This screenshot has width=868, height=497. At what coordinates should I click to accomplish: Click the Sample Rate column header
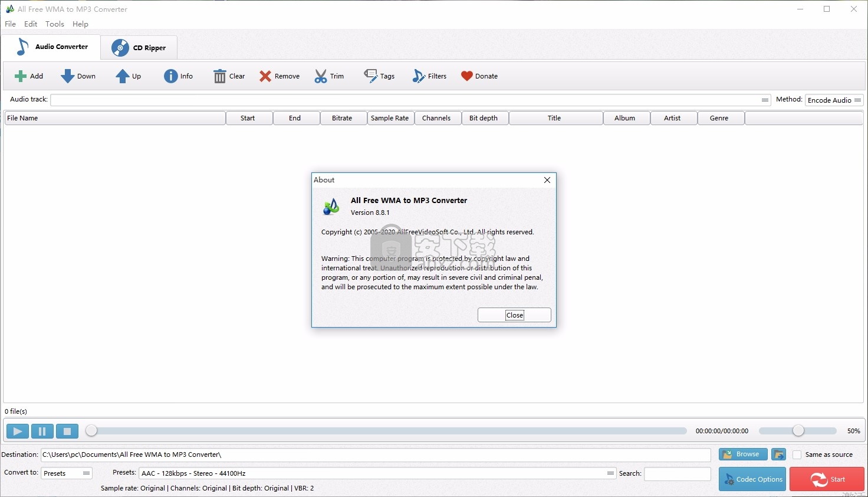point(391,118)
